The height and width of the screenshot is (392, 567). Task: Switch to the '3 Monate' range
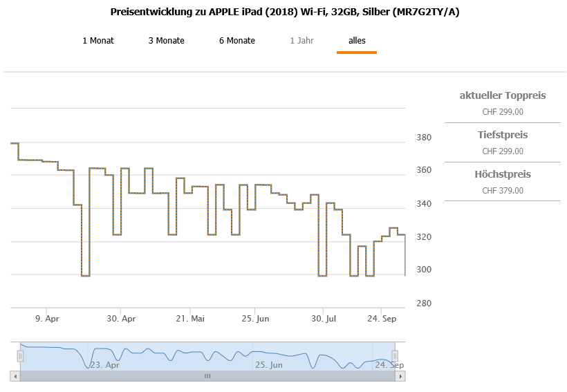click(166, 41)
